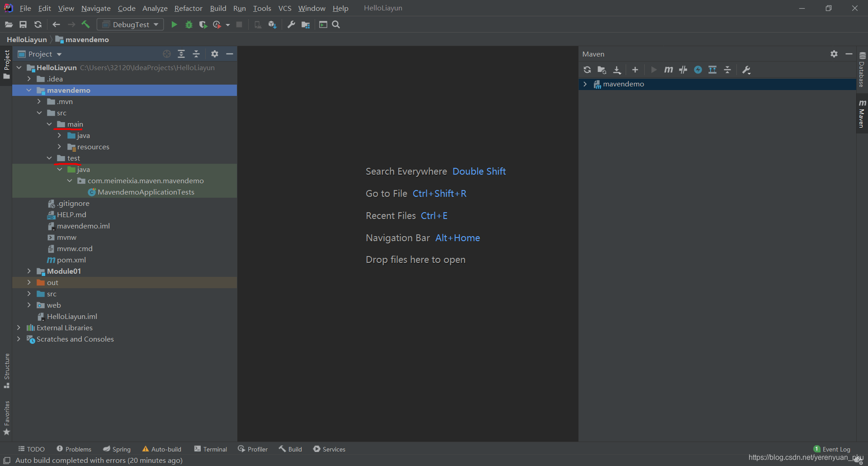The width and height of the screenshot is (868, 466).
Task: Click the Open folder toolbar icon
Action: click(9, 24)
